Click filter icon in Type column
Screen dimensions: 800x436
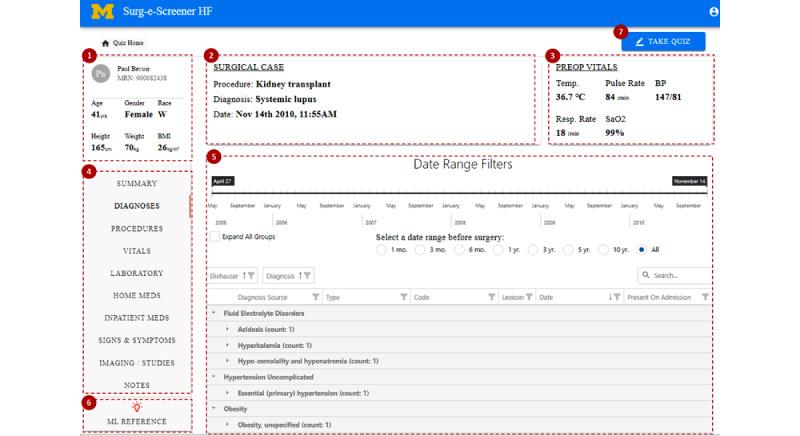coord(404,297)
